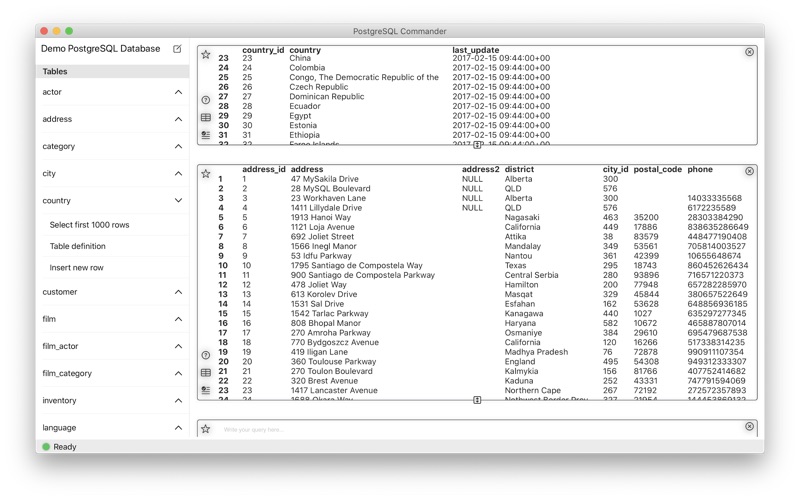Expand the city table chevron
The image size is (800, 500).
click(178, 173)
